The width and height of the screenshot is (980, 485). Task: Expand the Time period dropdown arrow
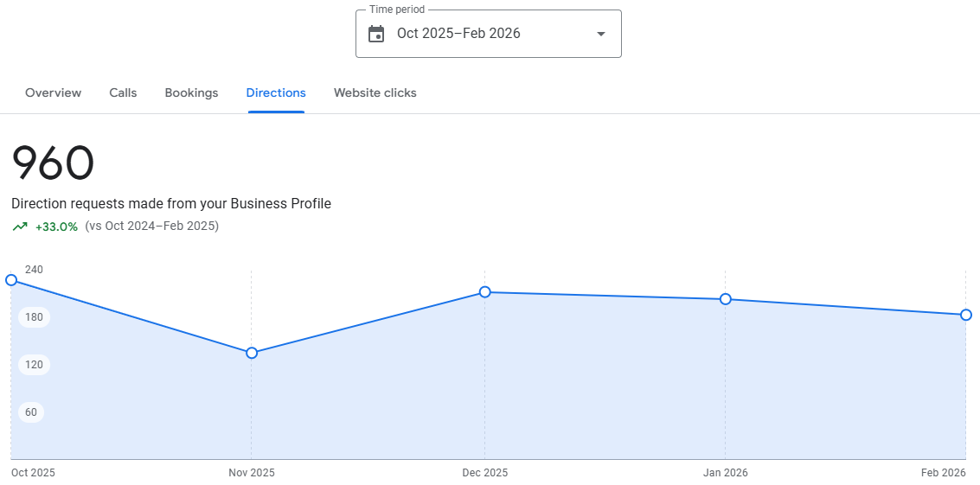click(601, 34)
